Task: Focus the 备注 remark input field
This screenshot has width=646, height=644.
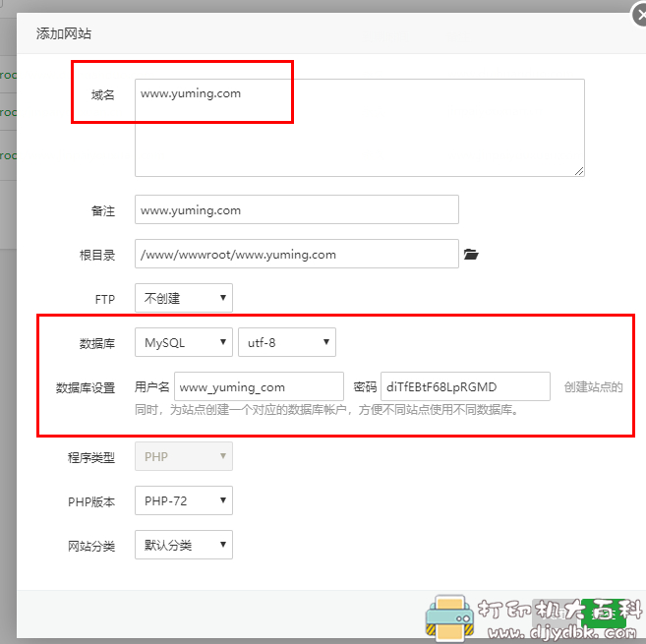Action: pyautogui.click(x=297, y=209)
